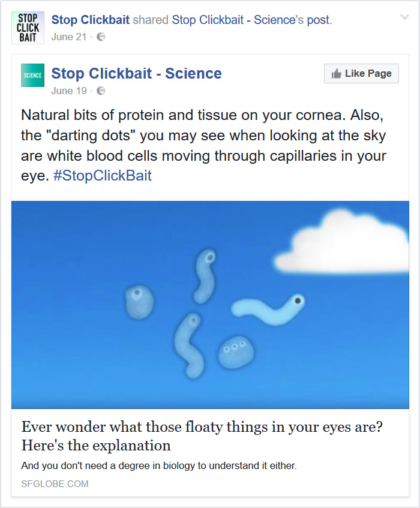Click the Stop Clickbait page name link
Screen dimensions: 420x508
[x=92, y=19]
